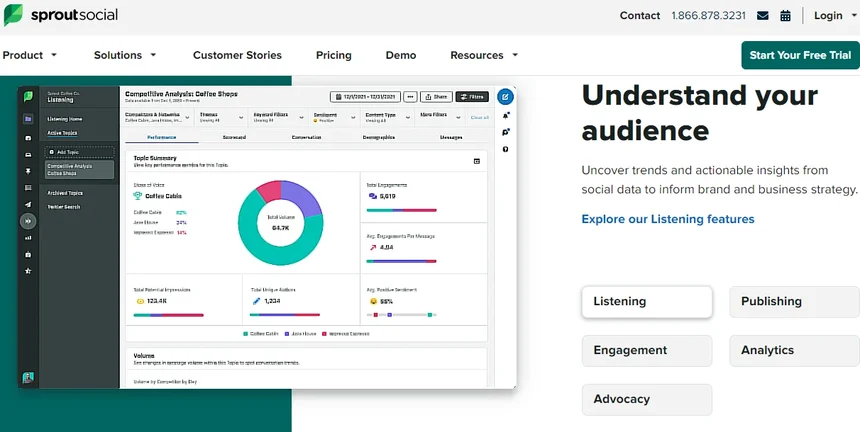Screen dimensions: 860x432
Task: Expand the More Filters dropdown
Action: 440,117
